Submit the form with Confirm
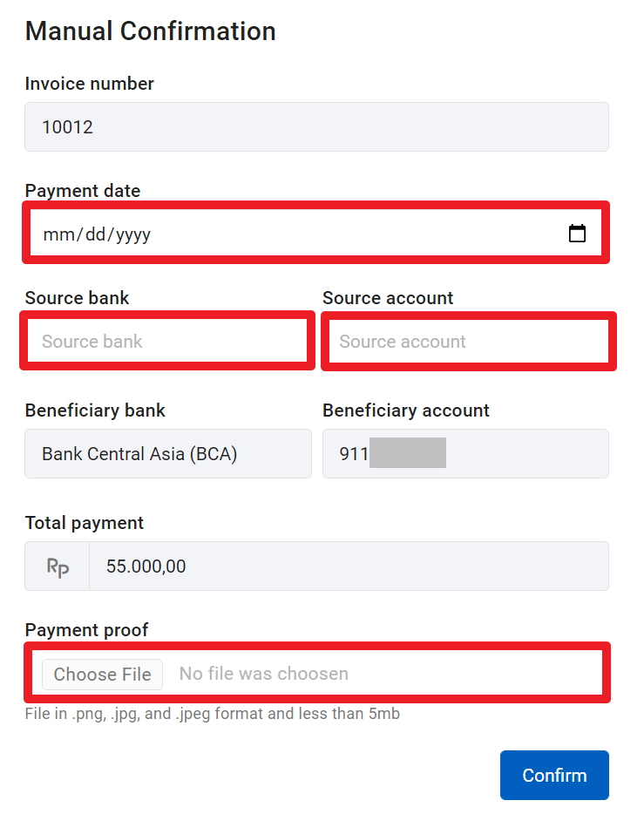 (554, 775)
